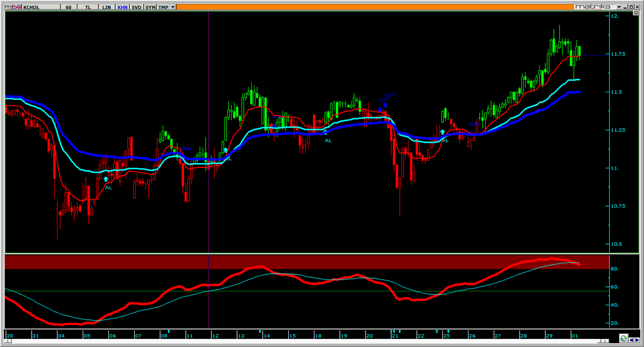Click date label 21 on time axis
Viewport: 644px width, 347px height.
pos(395,336)
